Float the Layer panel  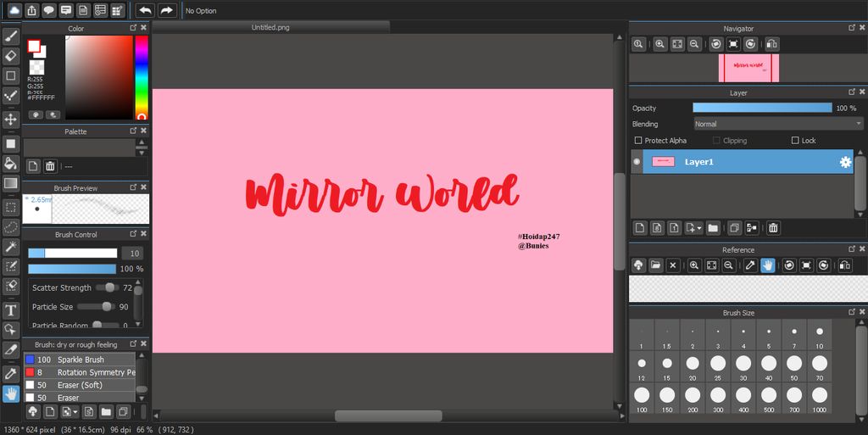(x=851, y=92)
